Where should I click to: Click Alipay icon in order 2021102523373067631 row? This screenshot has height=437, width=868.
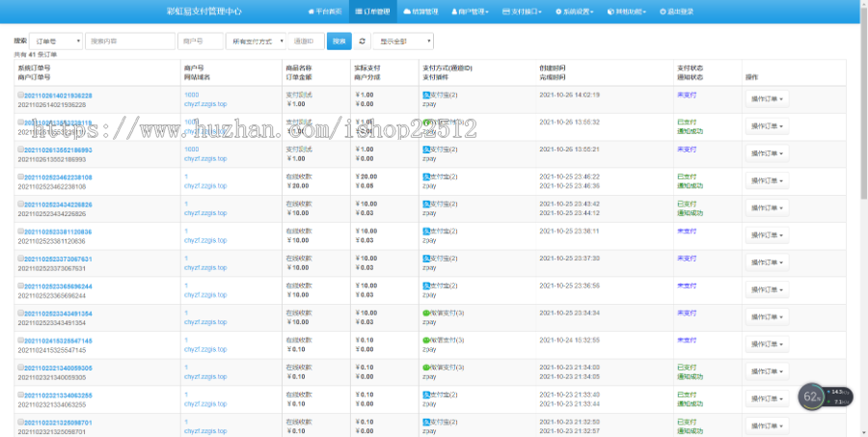[425, 259]
